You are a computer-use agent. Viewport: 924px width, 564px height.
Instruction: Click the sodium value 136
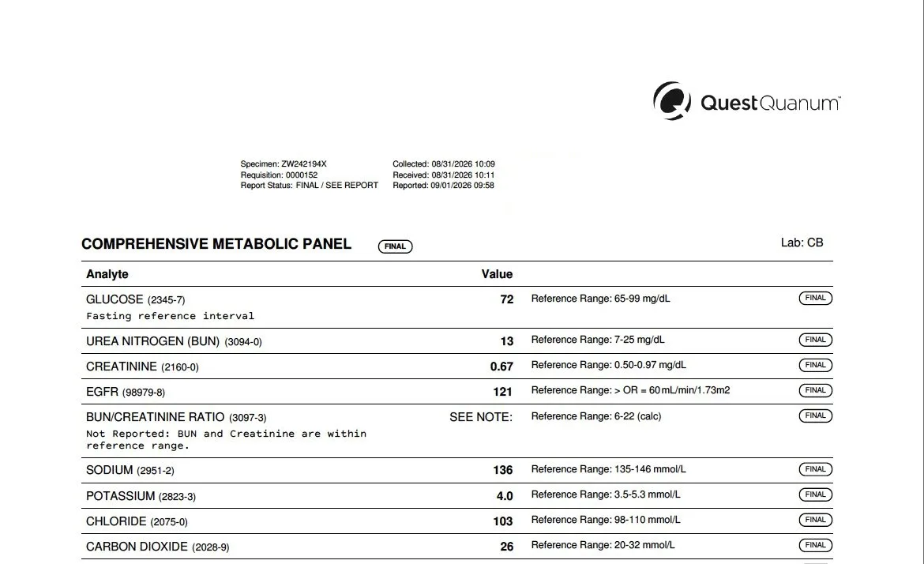(x=503, y=470)
